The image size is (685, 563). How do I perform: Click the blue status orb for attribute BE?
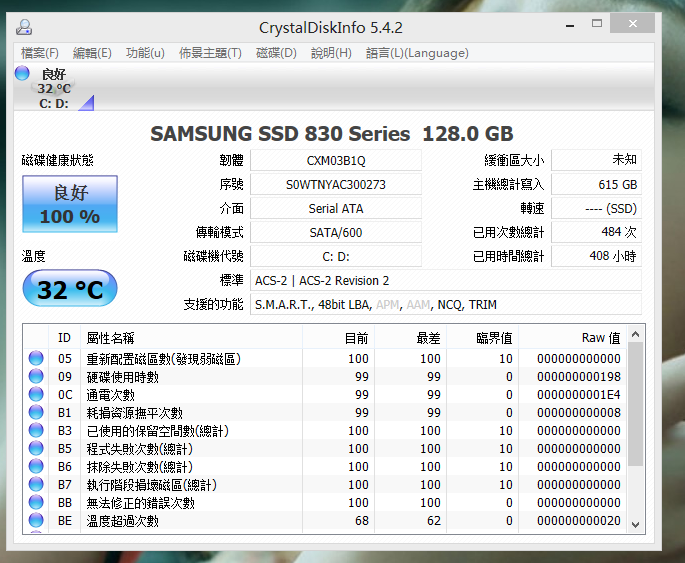[x=36, y=520]
